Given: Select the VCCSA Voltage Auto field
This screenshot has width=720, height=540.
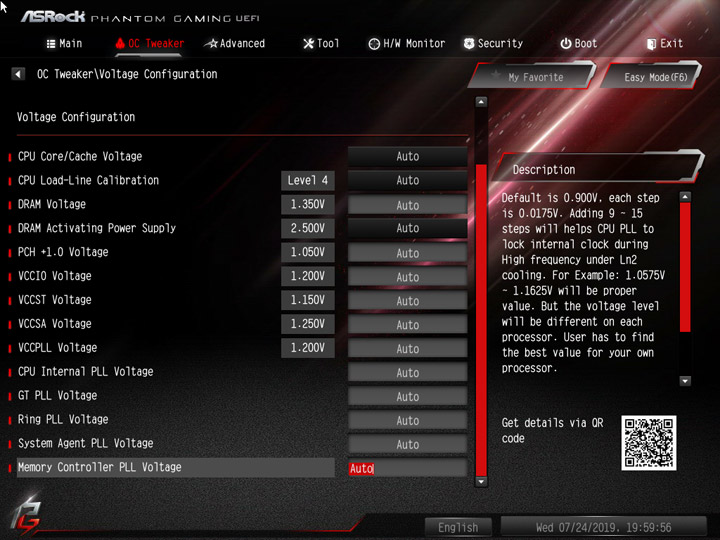Looking at the screenshot, I should pos(408,324).
